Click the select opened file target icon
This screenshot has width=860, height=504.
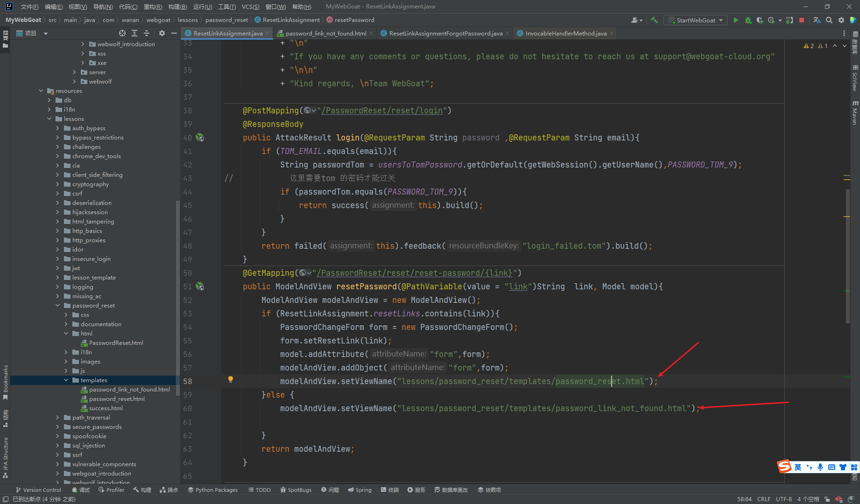[x=122, y=33]
